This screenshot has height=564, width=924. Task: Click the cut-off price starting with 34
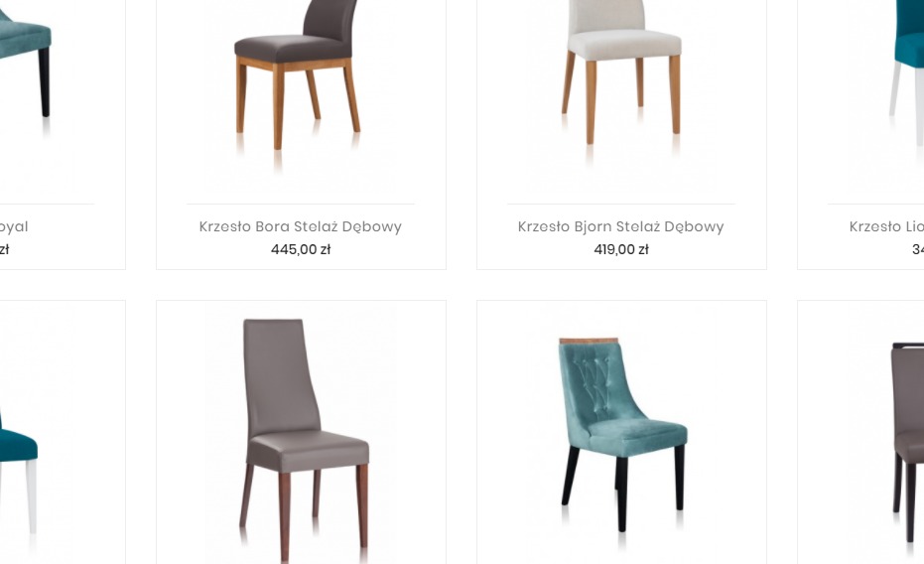pyautogui.click(x=917, y=250)
